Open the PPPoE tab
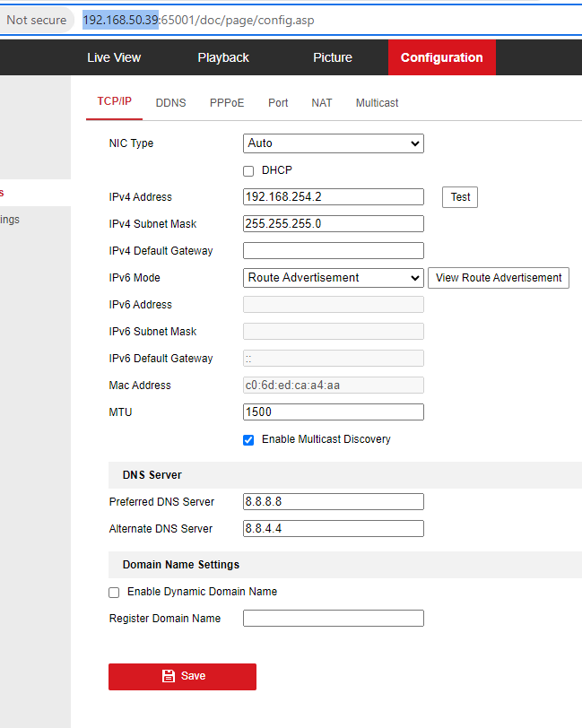The image size is (582, 728). (x=227, y=103)
